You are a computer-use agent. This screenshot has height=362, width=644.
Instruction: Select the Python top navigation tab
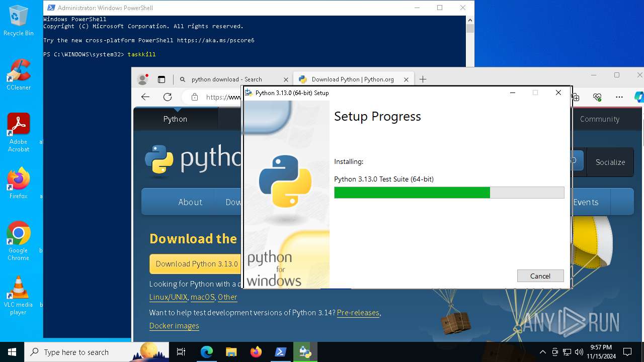pos(175,119)
